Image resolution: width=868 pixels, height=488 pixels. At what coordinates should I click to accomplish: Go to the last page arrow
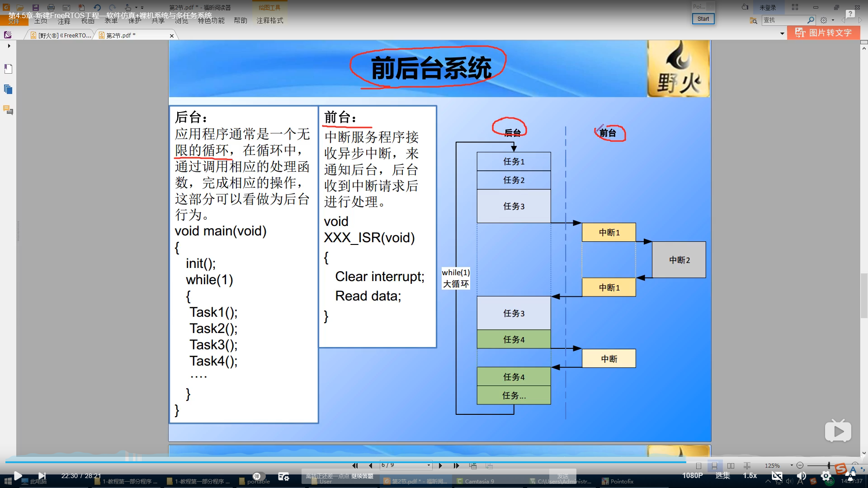click(x=456, y=465)
